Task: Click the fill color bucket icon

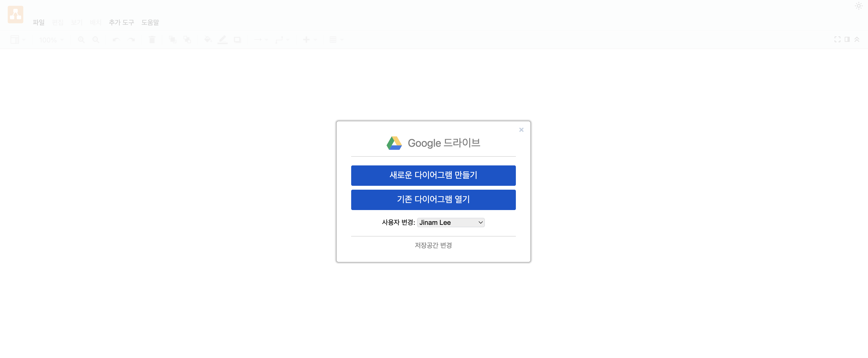Action: (208, 40)
